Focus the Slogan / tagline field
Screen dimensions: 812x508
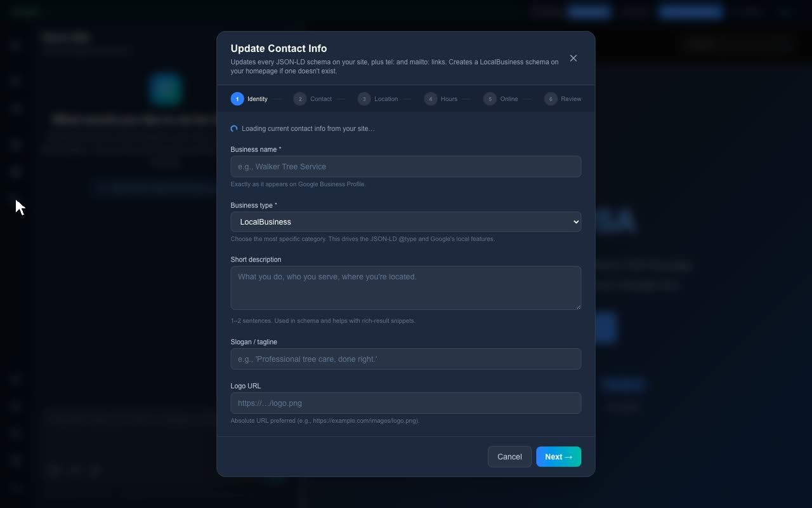coord(406,359)
